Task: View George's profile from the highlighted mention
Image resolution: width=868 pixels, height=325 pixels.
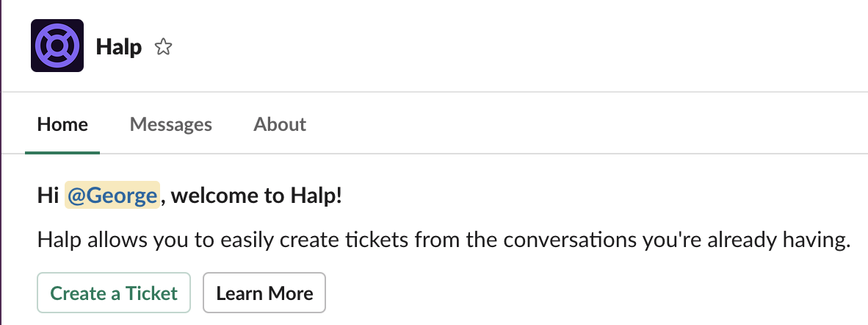Action: tap(112, 196)
